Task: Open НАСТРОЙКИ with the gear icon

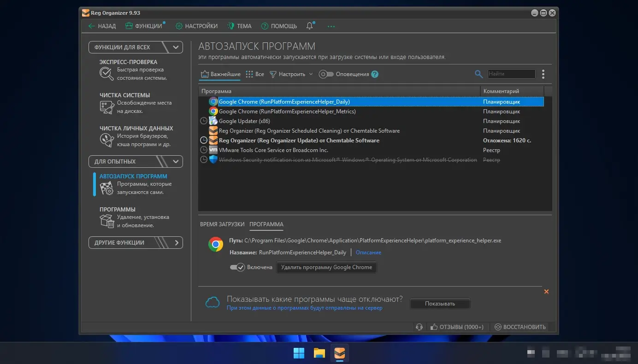Action: (x=196, y=26)
